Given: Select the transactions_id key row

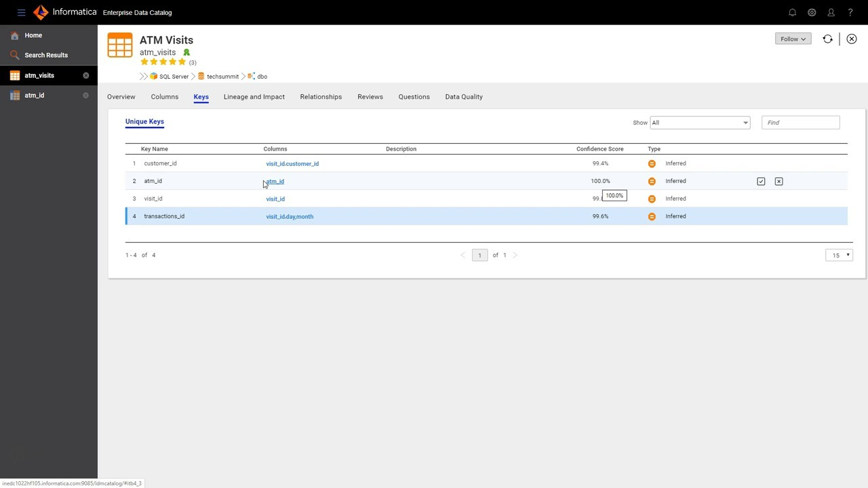Looking at the screenshot, I should tap(486, 216).
